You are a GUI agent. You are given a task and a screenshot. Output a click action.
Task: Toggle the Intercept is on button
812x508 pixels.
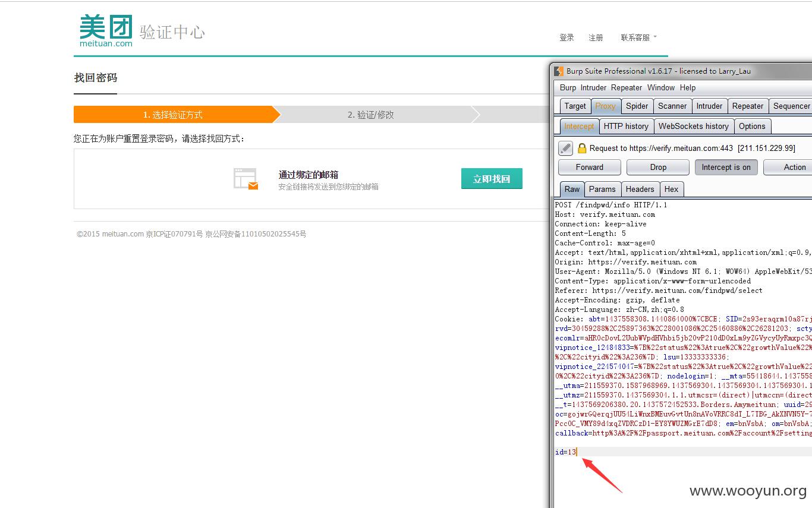(x=726, y=167)
